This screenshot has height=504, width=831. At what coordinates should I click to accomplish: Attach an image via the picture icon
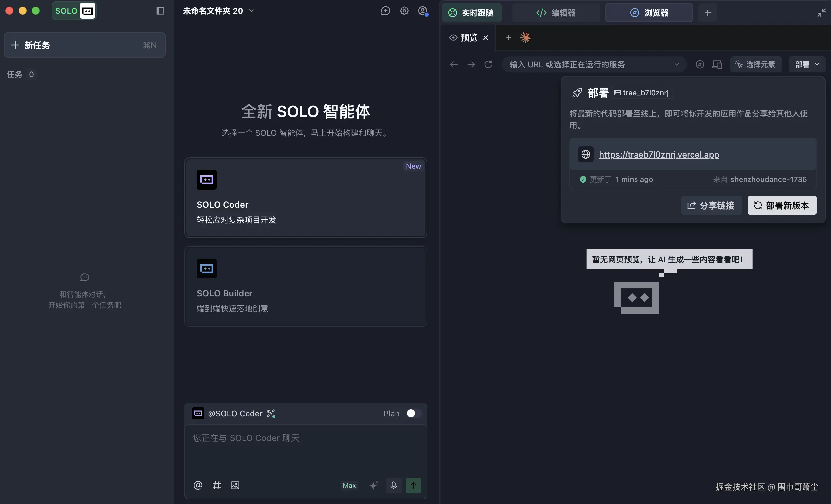[235, 485]
